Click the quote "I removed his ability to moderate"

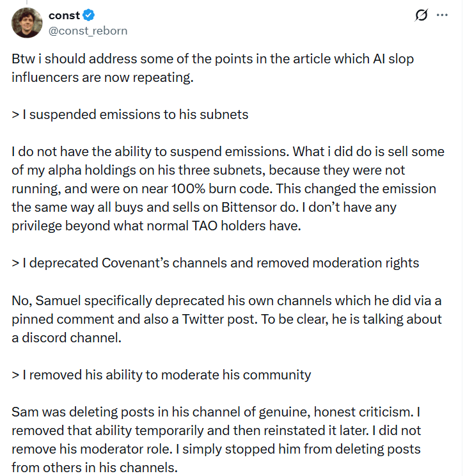pos(161,375)
